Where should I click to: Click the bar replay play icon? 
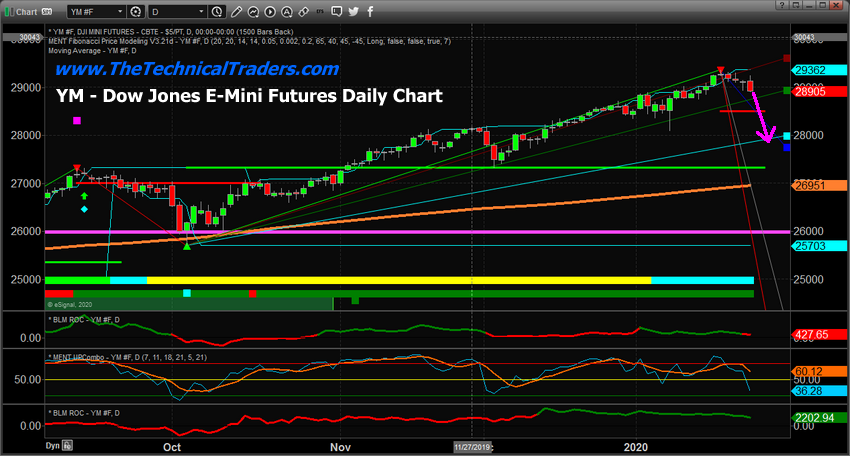[270, 11]
